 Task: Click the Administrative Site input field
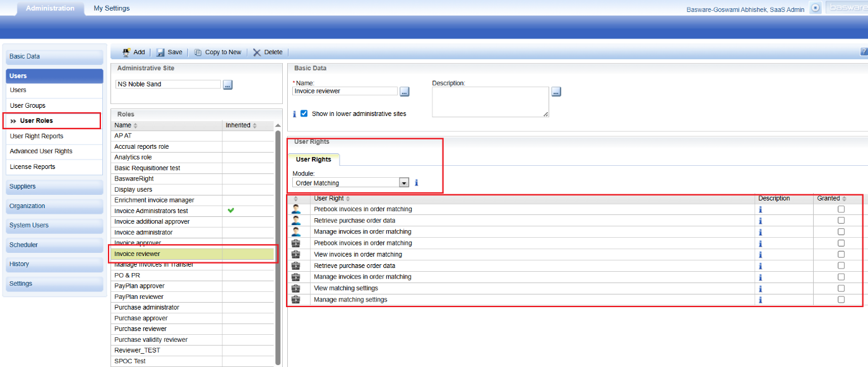pos(168,84)
